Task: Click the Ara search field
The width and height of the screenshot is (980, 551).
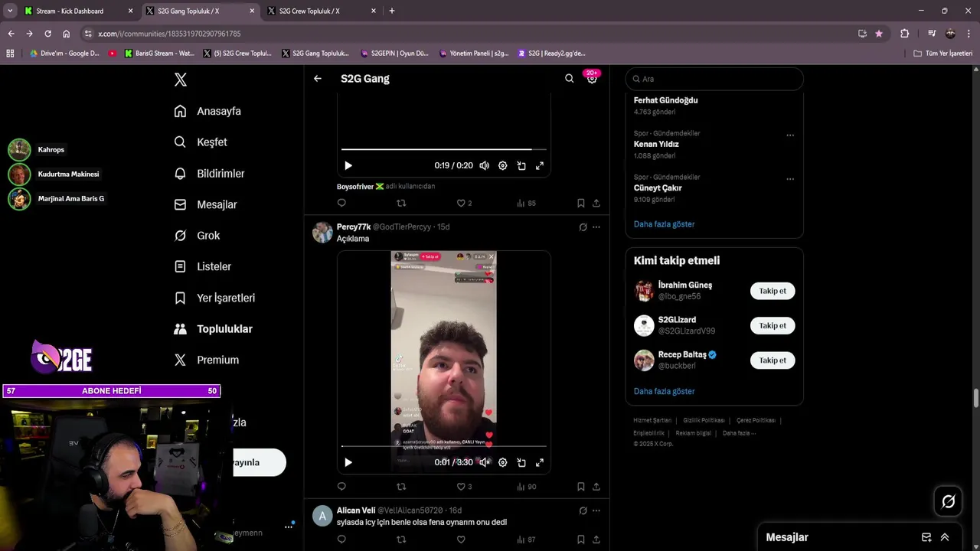Action: pos(714,79)
